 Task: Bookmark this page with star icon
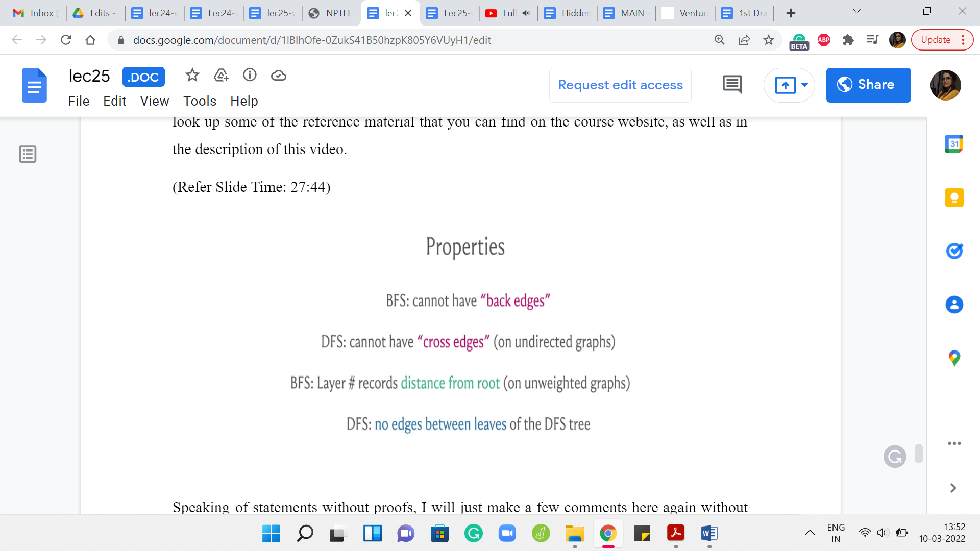(768, 40)
